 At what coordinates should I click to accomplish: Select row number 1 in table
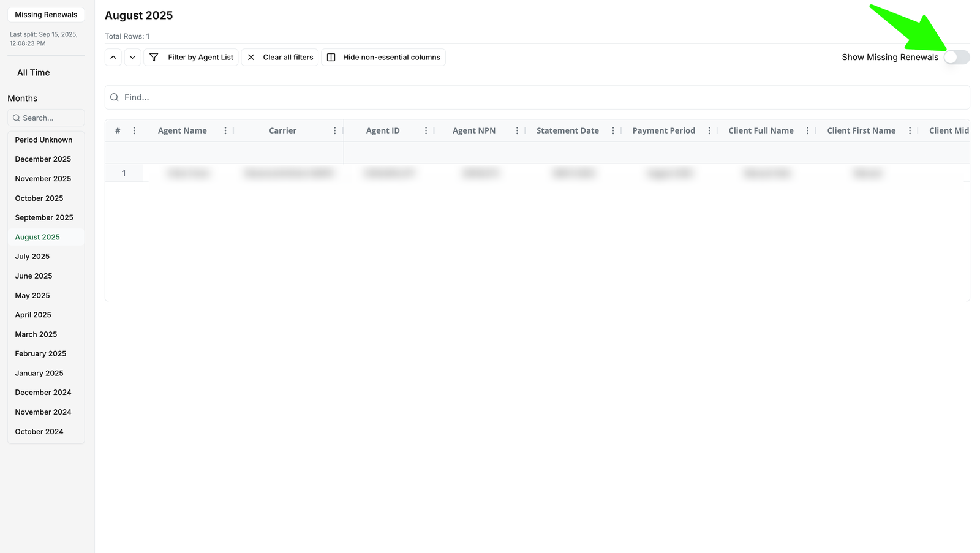point(124,173)
